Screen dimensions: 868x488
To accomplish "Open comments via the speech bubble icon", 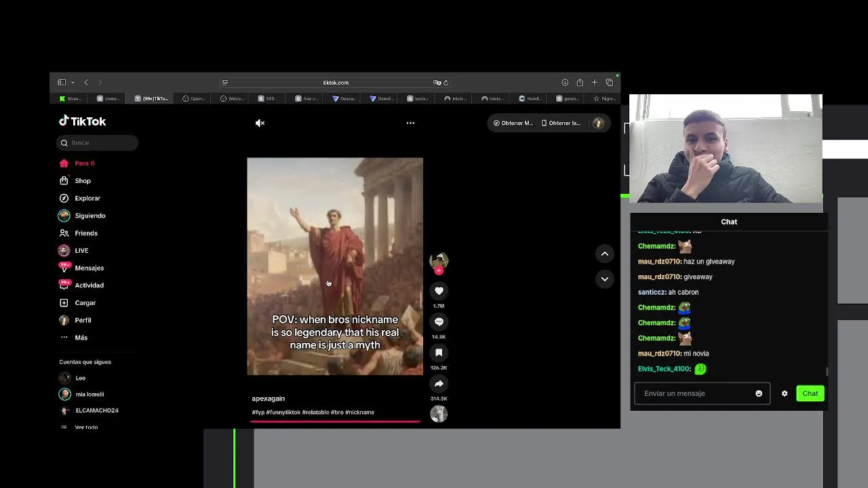I will pyautogui.click(x=439, y=322).
